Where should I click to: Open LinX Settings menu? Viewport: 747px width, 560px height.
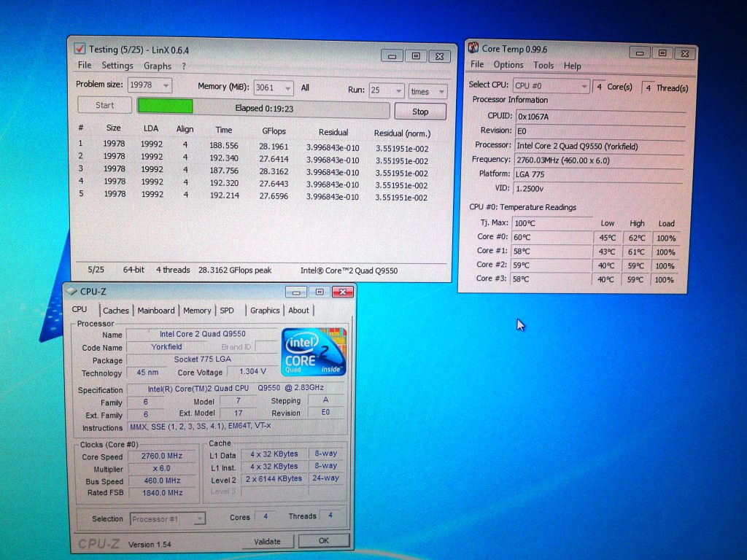click(117, 66)
